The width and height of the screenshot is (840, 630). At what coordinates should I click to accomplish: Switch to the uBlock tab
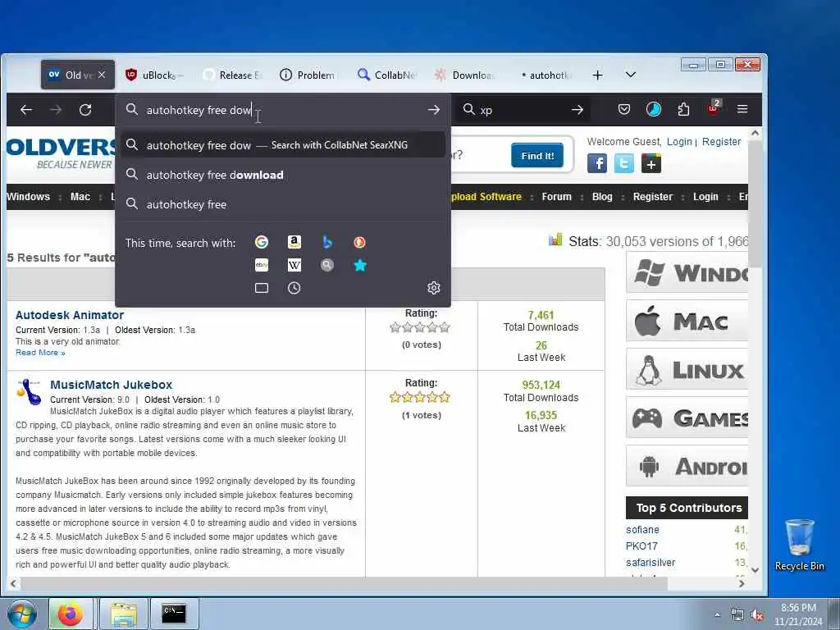coord(155,75)
